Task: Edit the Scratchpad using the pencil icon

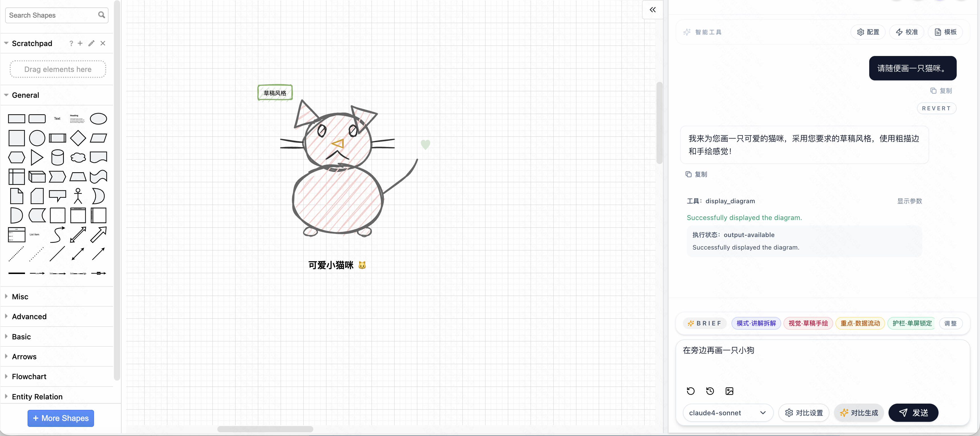Action: tap(91, 43)
